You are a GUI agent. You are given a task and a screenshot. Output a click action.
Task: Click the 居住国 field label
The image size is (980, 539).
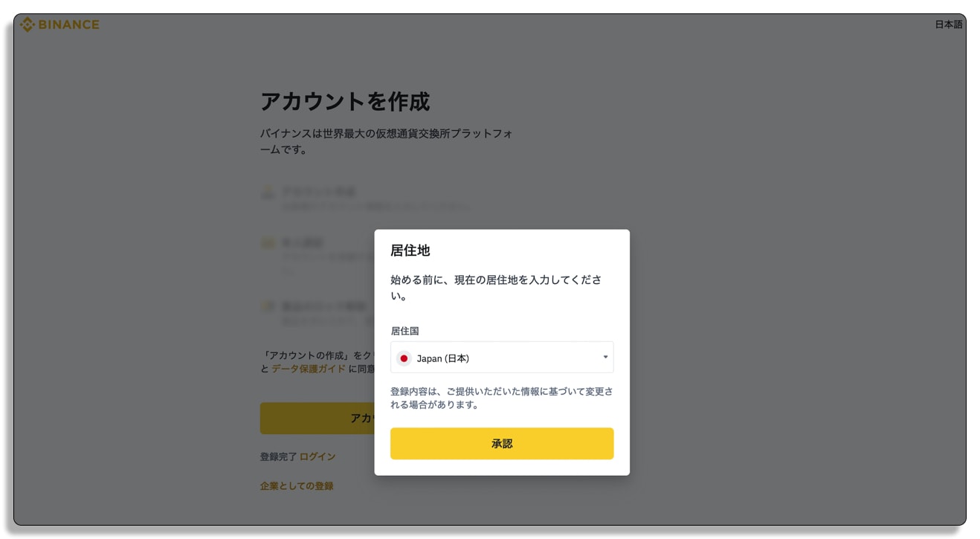click(x=405, y=331)
